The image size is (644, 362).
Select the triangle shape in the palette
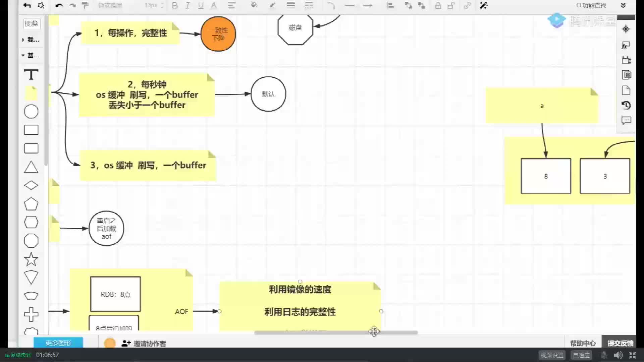pos(31,167)
